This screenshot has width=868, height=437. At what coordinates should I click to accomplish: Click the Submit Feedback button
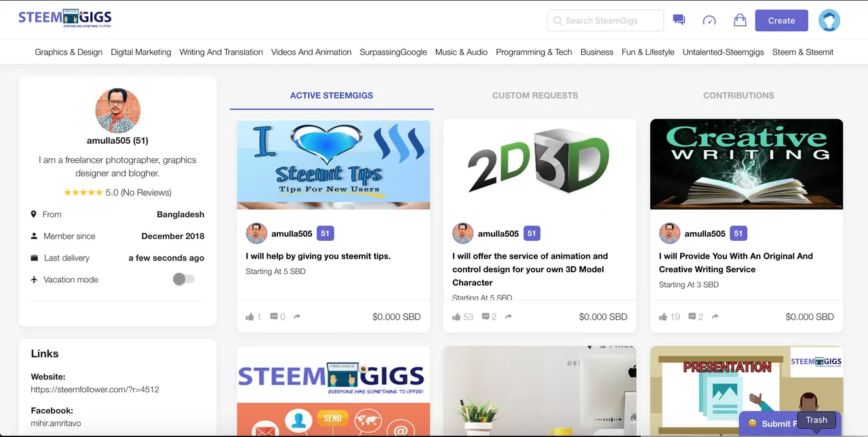point(790,423)
